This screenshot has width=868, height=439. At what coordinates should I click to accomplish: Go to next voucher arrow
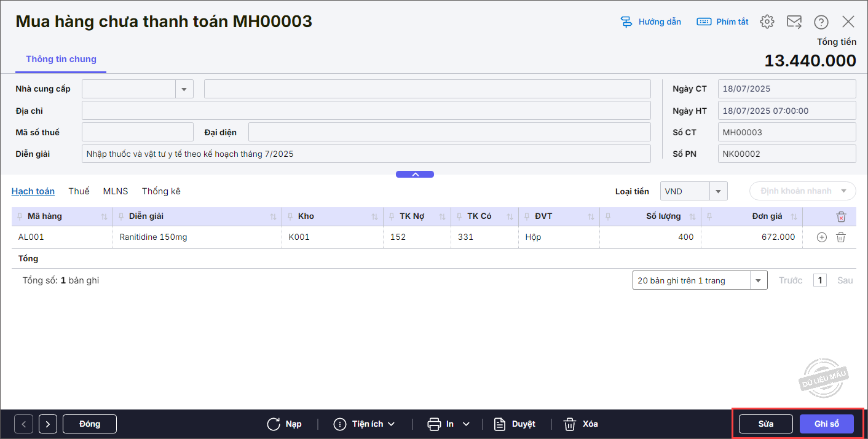point(48,424)
